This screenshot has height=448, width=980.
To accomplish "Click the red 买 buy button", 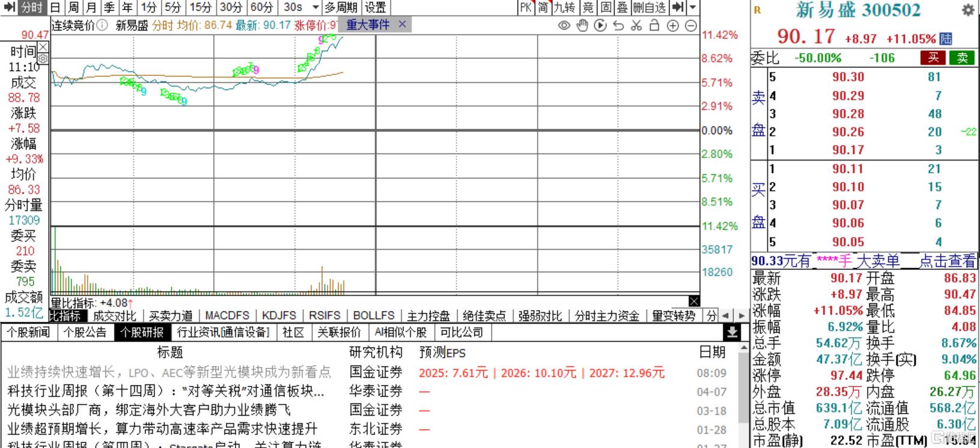I will point(933,58).
